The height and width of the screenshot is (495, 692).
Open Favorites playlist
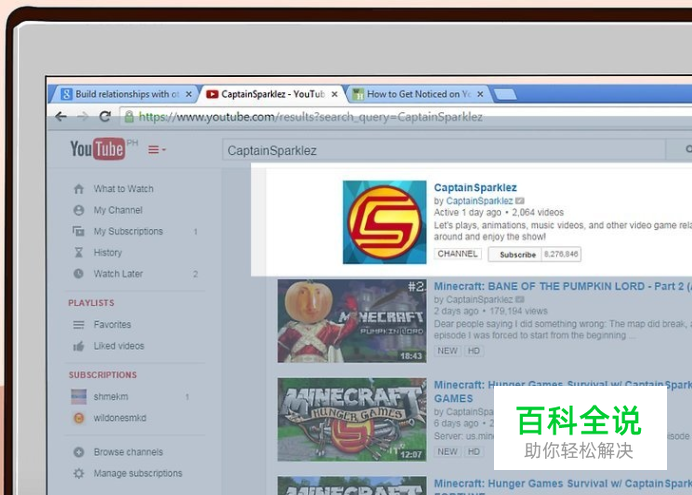tap(112, 325)
